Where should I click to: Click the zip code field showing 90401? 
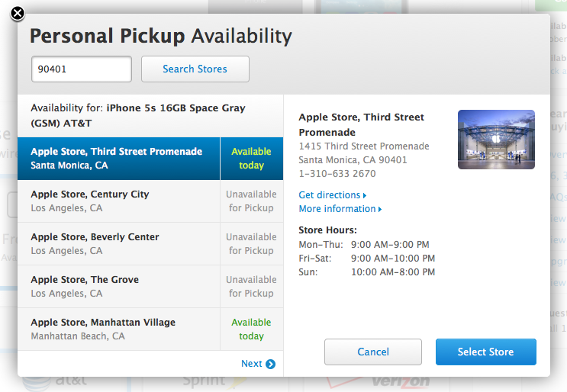[x=82, y=69]
